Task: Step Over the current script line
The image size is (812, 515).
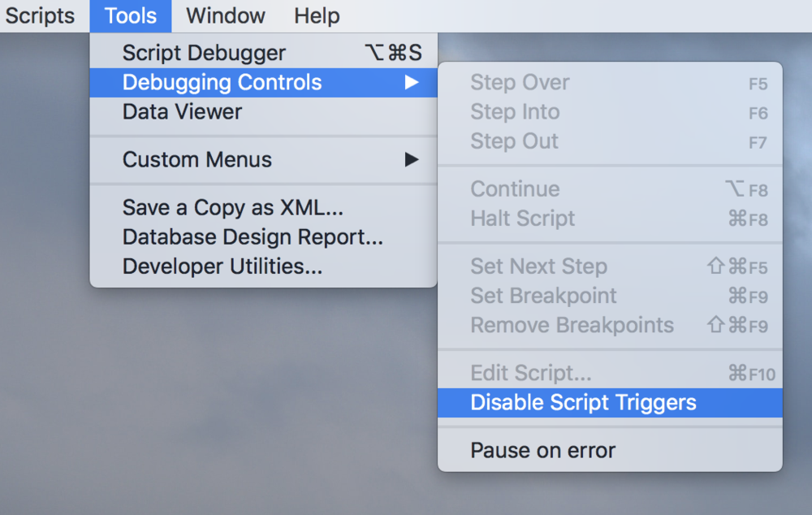Action: 520,82
